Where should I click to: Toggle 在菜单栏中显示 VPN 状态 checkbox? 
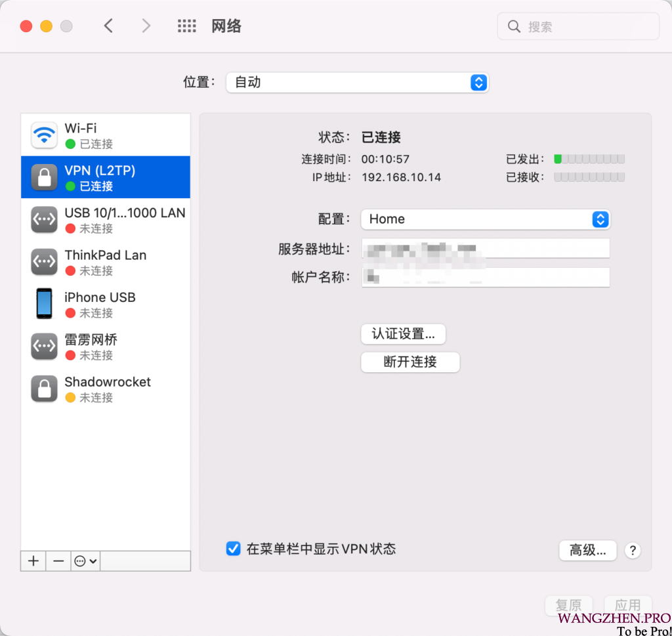[x=233, y=549]
